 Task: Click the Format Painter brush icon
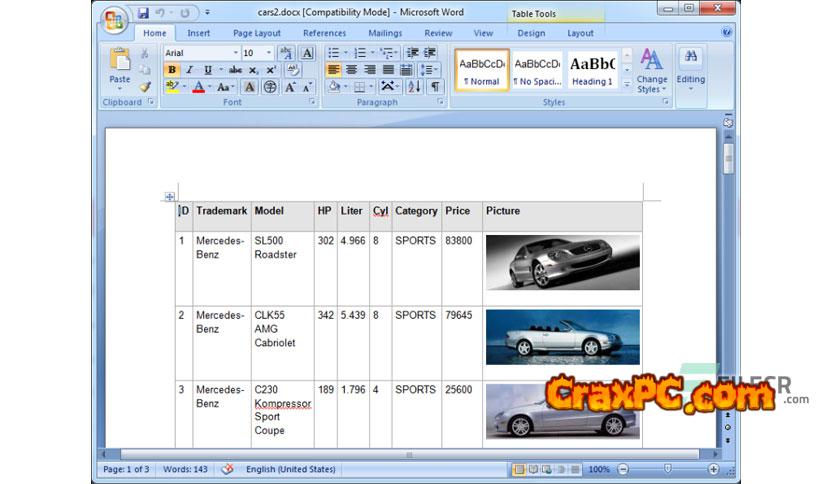point(145,87)
